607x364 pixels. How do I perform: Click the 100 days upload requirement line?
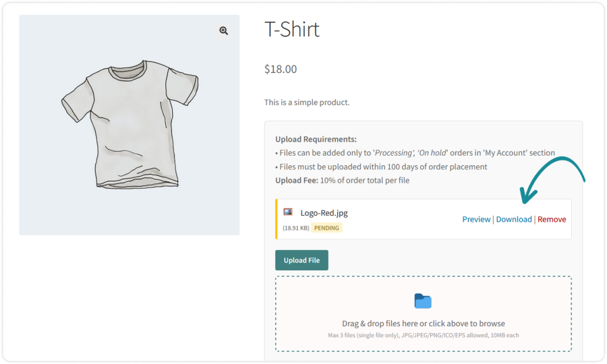point(381,166)
